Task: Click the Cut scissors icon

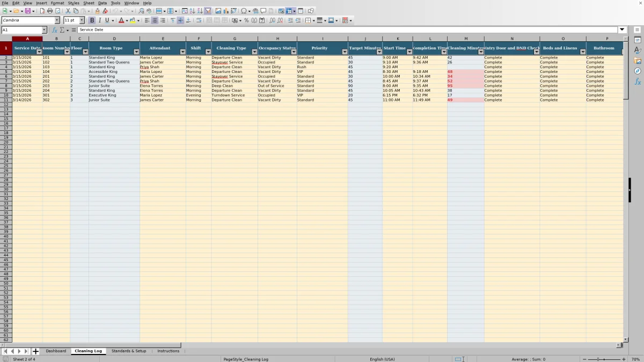Action: (68, 11)
